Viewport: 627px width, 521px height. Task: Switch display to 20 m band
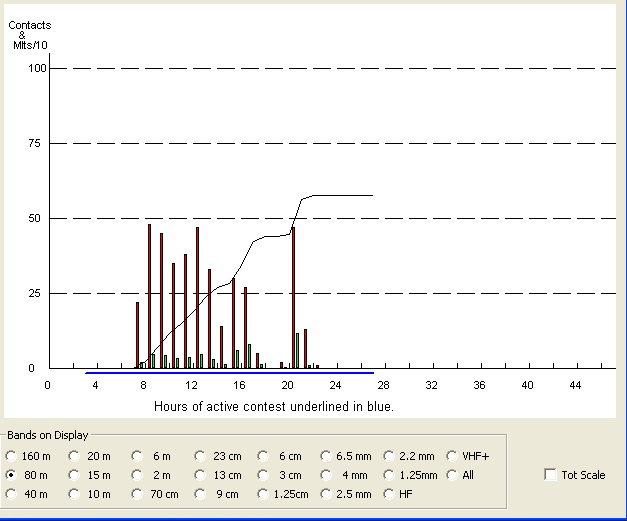coord(74,455)
